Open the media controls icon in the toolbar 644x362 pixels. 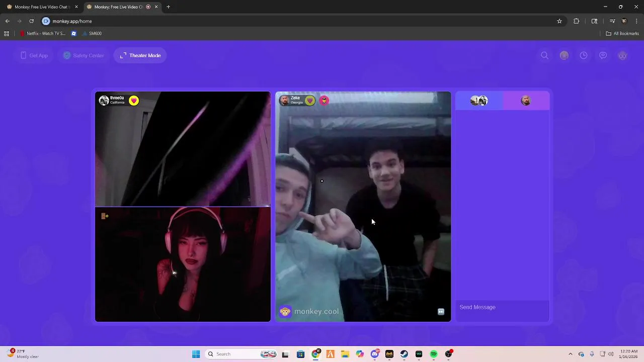612,21
